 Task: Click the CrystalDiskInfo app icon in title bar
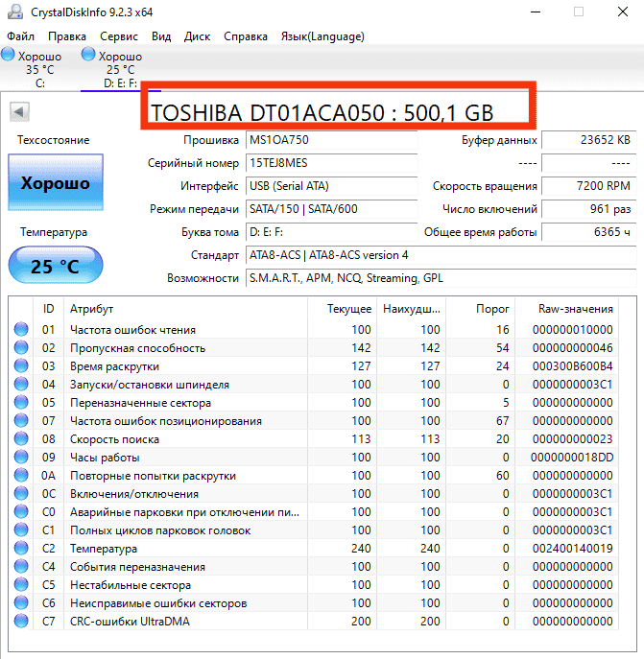click(x=12, y=12)
